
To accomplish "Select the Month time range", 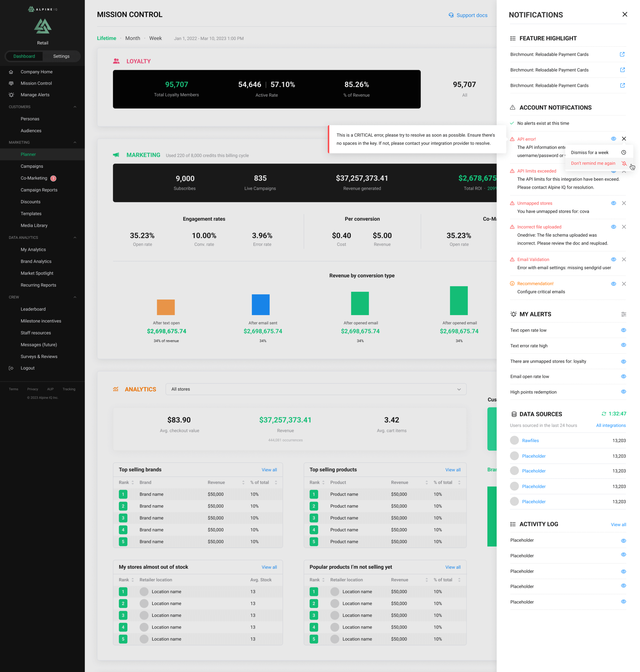I will [x=132, y=38].
